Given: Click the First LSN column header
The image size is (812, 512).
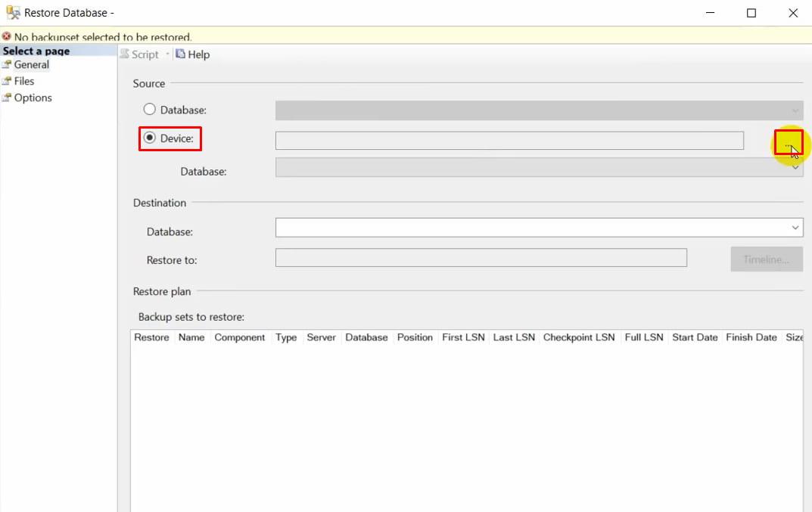Looking at the screenshot, I should point(463,337).
